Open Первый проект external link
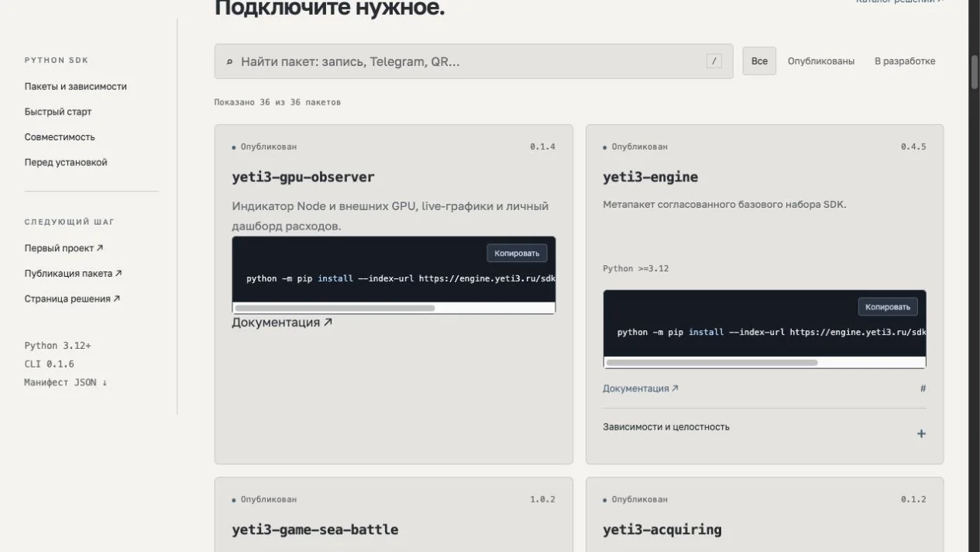This screenshot has width=980, height=552. click(x=64, y=248)
